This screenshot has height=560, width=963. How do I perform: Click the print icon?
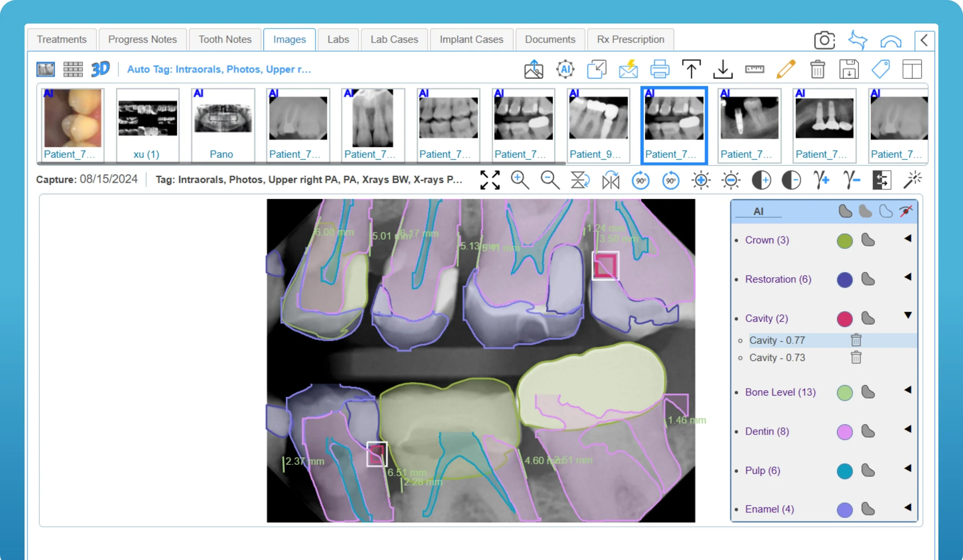pos(659,69)
